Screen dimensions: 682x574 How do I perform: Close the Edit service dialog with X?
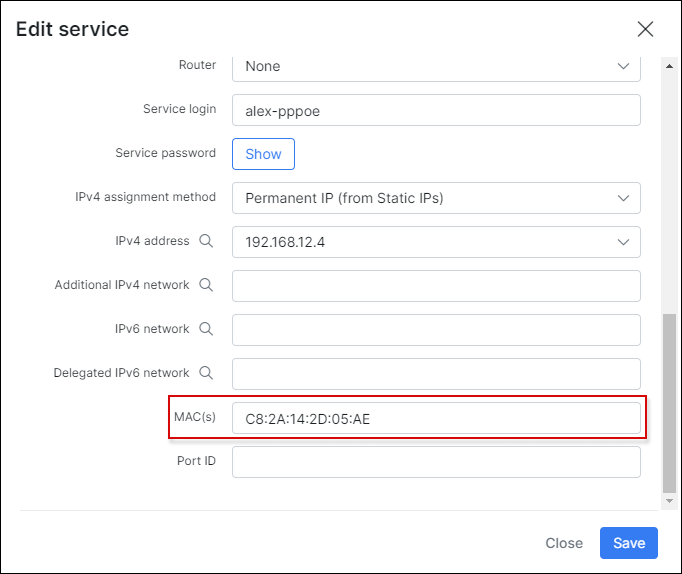coord(645,29)
